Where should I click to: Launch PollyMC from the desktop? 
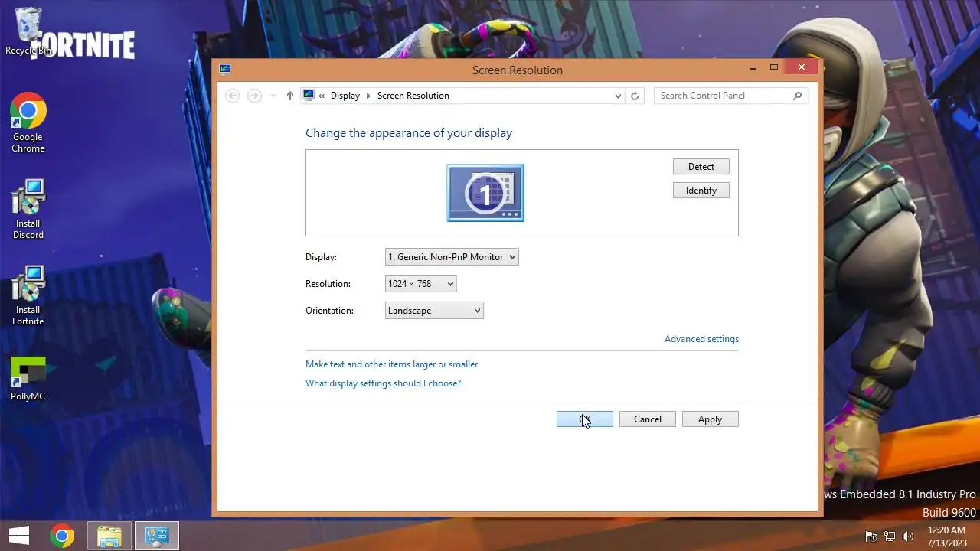28,380
